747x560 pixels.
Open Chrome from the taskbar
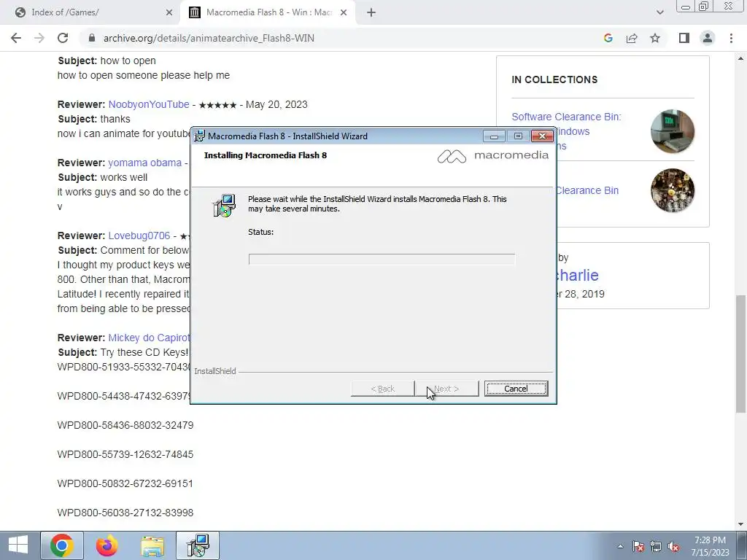(x=62, y=545)
